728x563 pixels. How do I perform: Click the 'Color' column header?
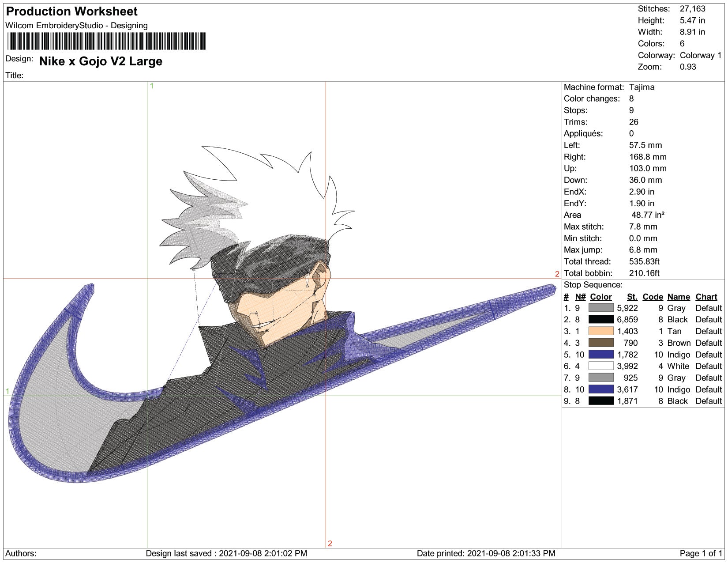tap(601, 297)
